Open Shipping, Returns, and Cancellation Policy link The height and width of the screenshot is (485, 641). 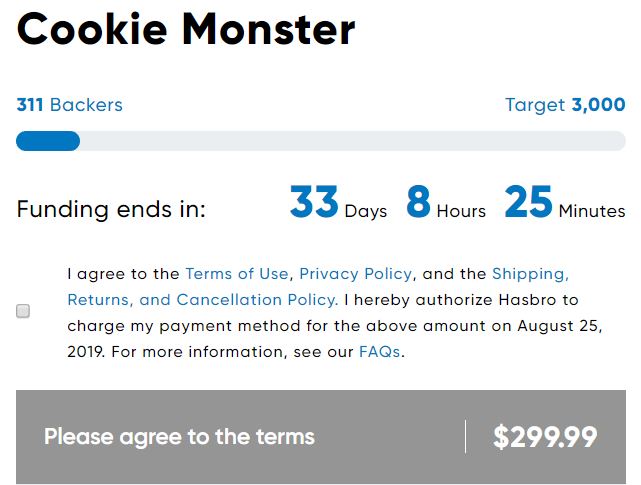pos(530,273)
